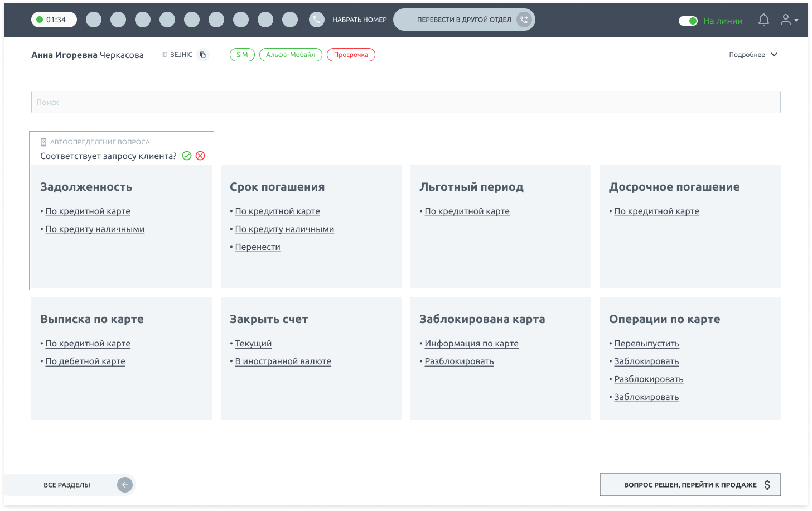
Task: Click the Срок погашения heading
Action: pos(277,187)
